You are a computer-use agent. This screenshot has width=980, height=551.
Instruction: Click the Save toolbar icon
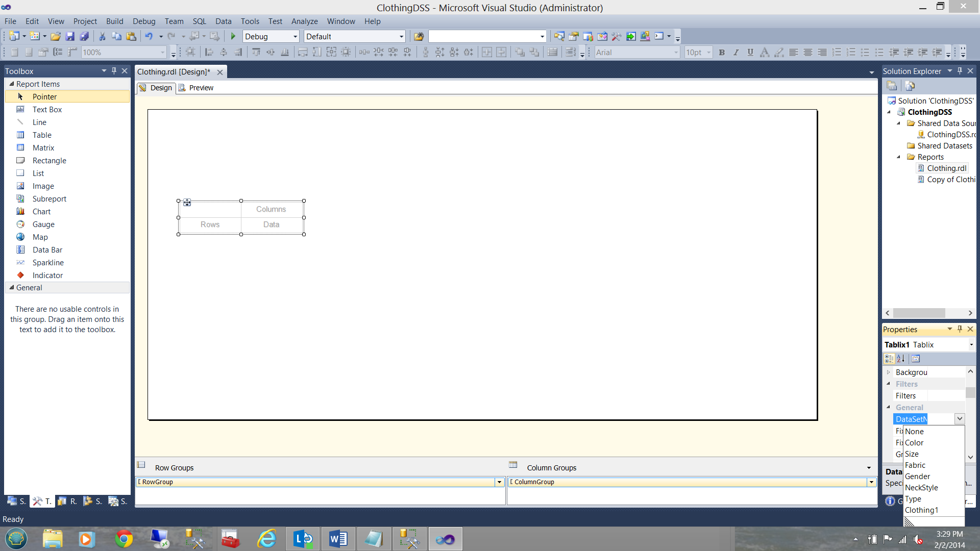click(70, 36)
